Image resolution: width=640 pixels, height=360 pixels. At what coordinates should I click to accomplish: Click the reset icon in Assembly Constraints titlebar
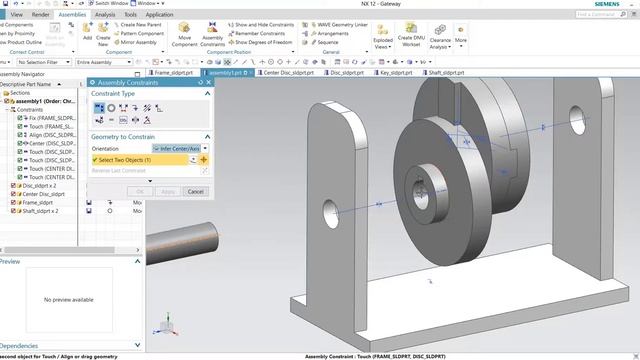200,82
